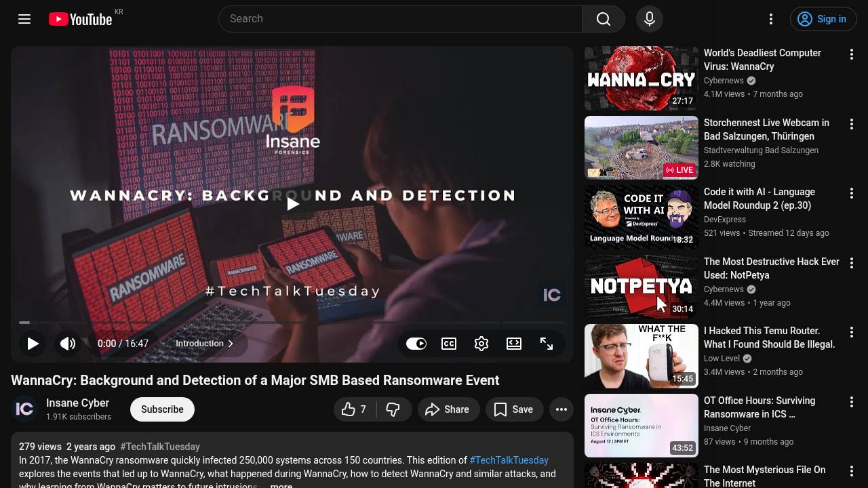Open options menu for Code it with AI
Screen dimensions: 868x488
coord(852,193)
